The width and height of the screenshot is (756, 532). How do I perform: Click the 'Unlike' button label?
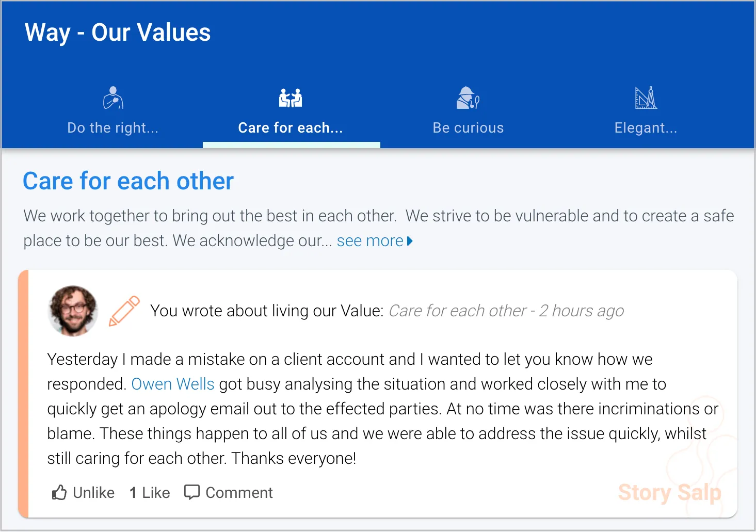pos(94,493)
